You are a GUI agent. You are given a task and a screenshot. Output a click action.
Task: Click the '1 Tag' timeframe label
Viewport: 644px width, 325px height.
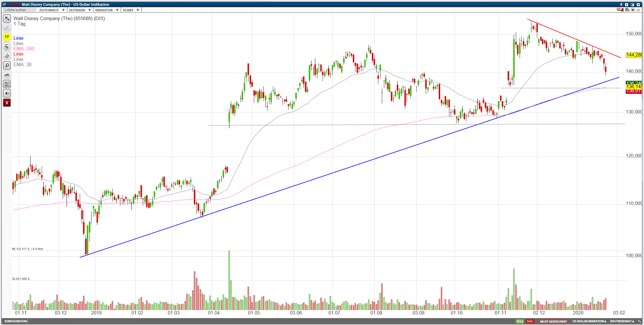click(x=20, y=24)
